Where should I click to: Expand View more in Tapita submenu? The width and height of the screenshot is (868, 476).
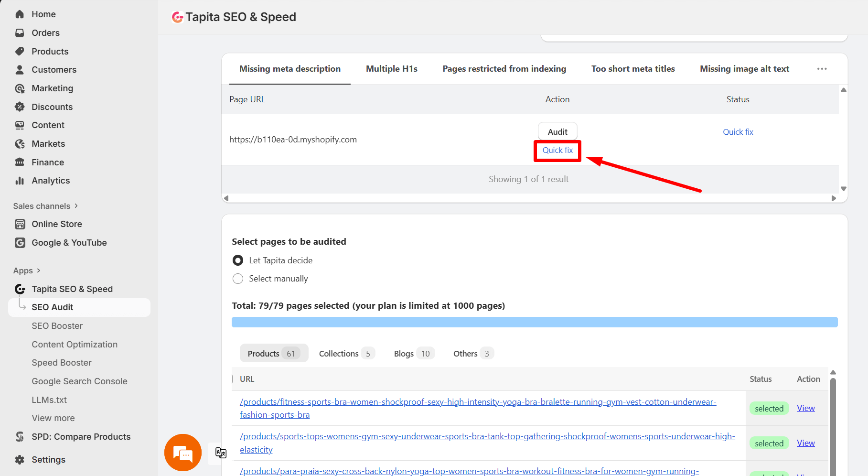(x=53, y=418)
